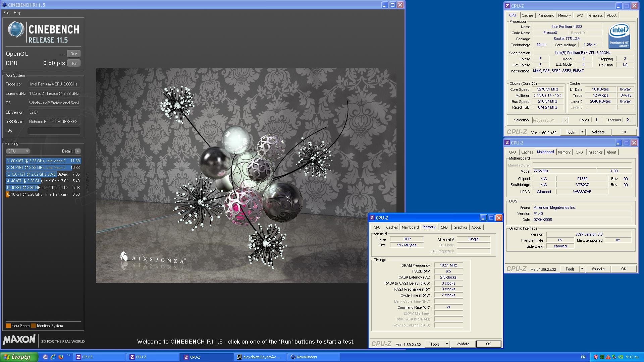This screenshot has width=644, height=362.
Task: Open the CPU ranking type dropdown
Action: click(x=18, y=151)
